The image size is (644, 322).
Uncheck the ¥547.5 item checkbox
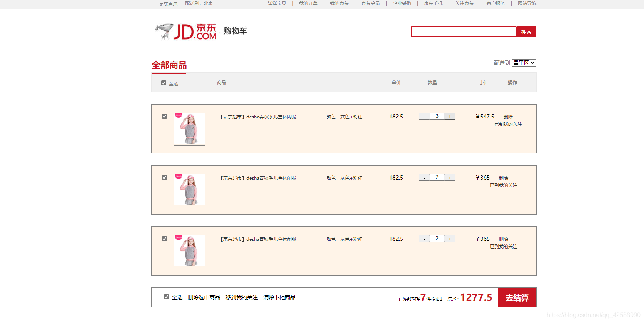[165, 117]
